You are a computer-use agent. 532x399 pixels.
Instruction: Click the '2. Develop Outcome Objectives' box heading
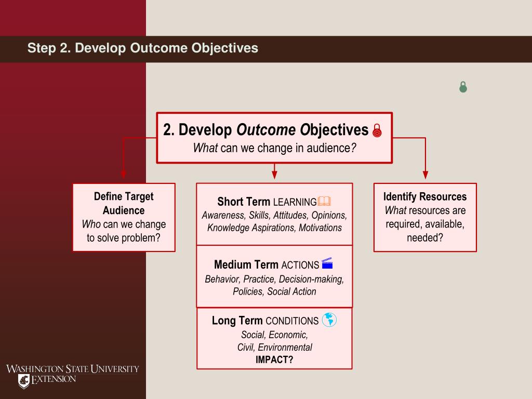[x=265, y=129]
